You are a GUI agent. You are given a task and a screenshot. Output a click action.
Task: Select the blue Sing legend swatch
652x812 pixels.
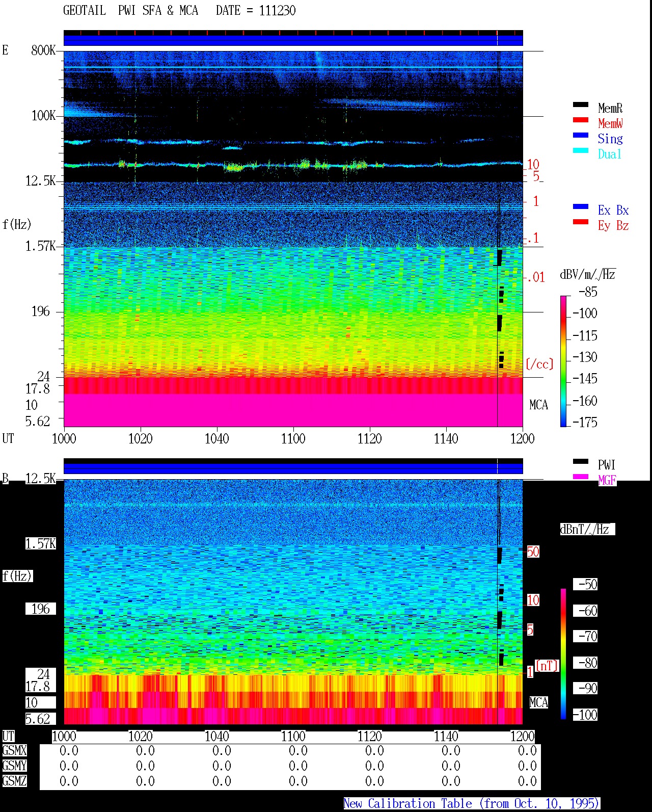[x=581, y=135]
